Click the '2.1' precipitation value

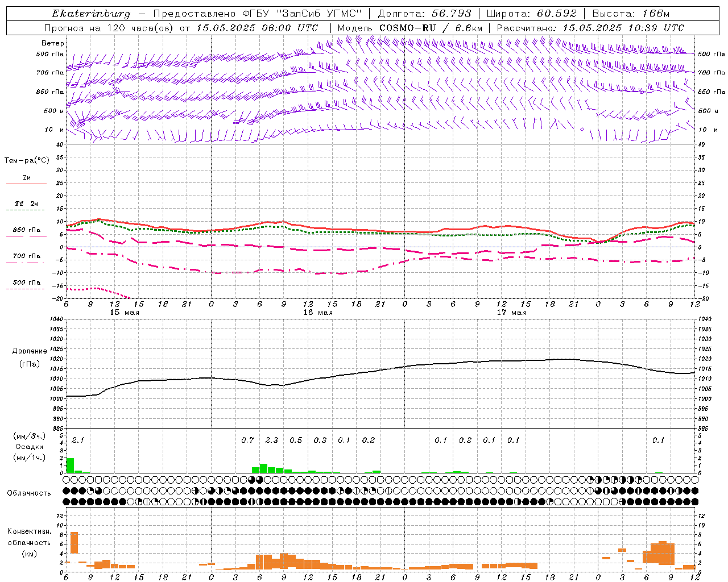pyautogui.click(x=78, y=440)
